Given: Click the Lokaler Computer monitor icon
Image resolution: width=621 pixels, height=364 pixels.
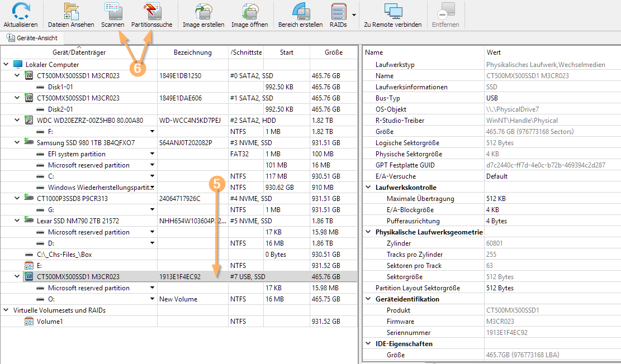Looking at the screenshot, I should point(18,65).
